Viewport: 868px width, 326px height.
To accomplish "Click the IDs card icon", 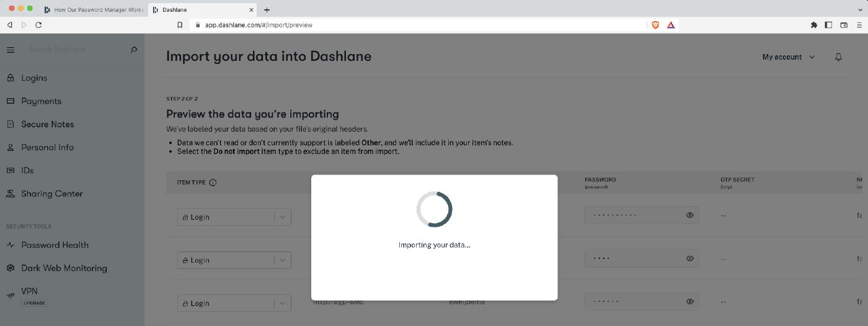I will [10, 170].
